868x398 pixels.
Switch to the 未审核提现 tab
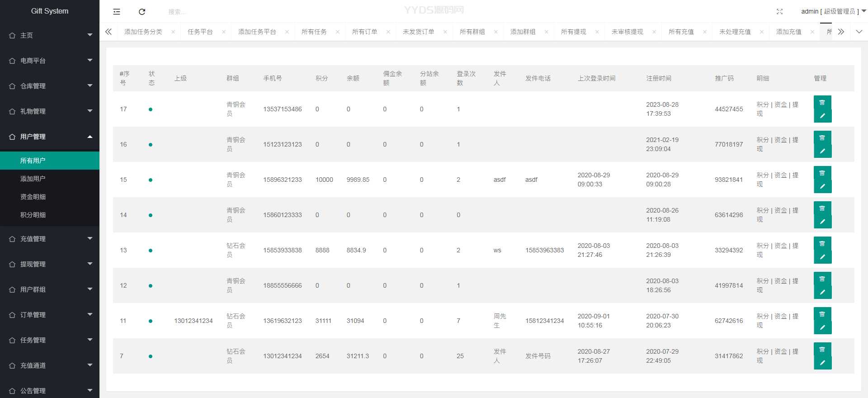627,32
